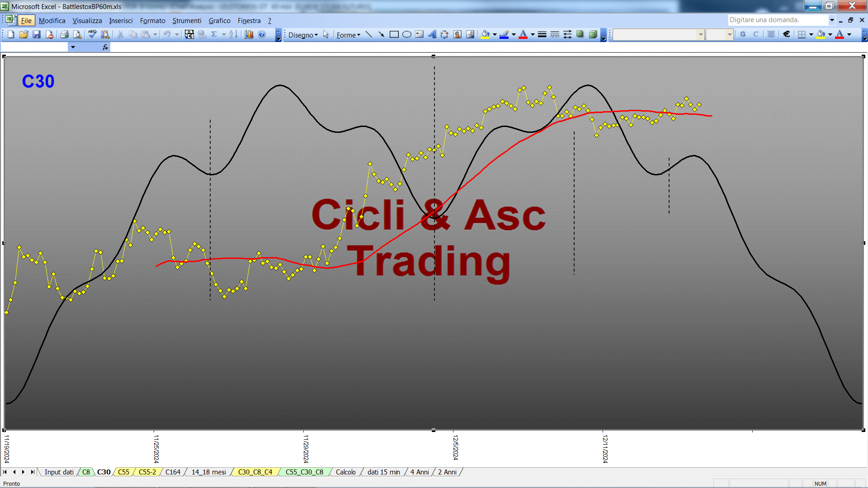868x488 pixels.
Task: Open the Euro conversion tool
Action: pyautogui.click(x=189, y=34)
